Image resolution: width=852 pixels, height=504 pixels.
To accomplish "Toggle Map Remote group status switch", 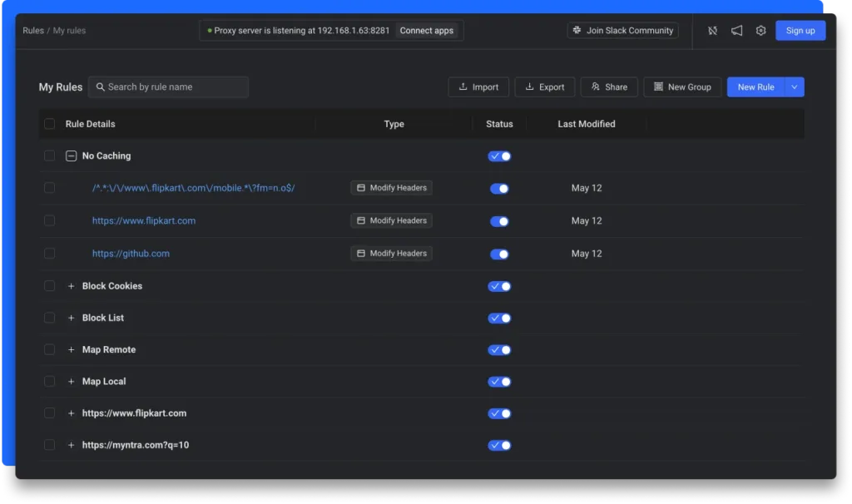I will pyautogui.click(x=499, y=350).
